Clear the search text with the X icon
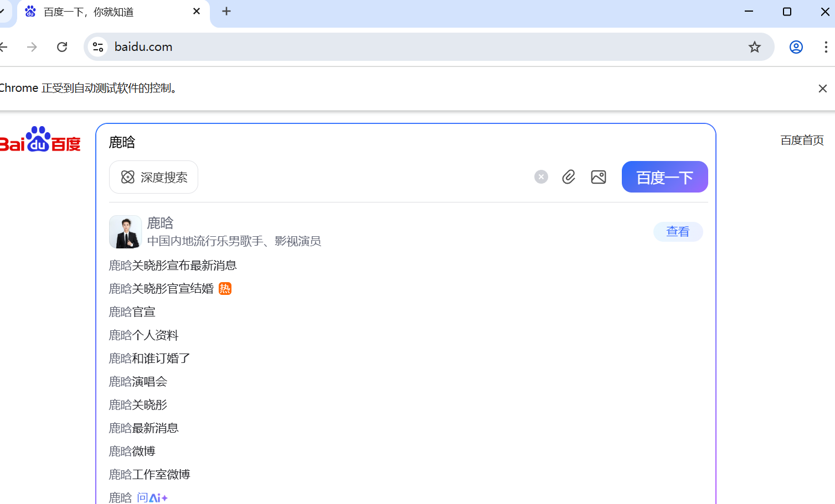 541,177
